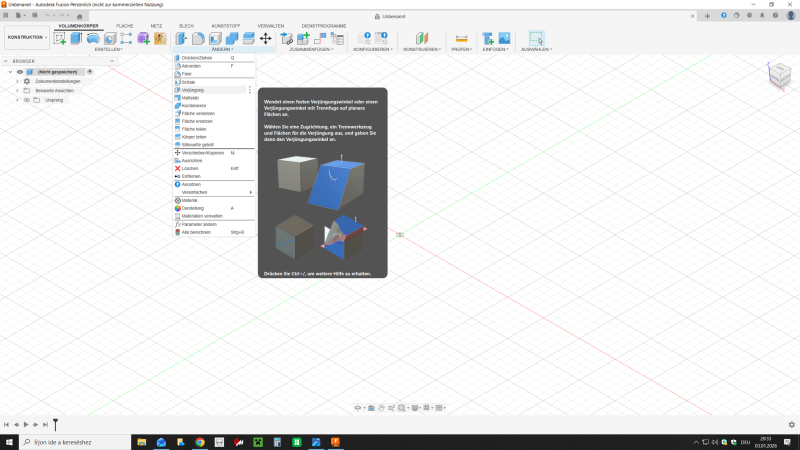Click the Insert Fastener icon
Screen dimensions: 800x450
tap(488, 38)
